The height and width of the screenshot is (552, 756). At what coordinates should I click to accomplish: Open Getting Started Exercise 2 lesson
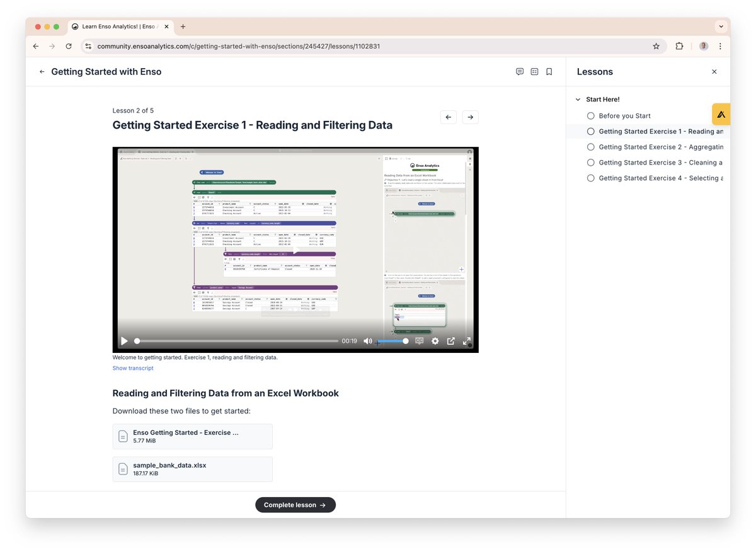pos(661,147)
